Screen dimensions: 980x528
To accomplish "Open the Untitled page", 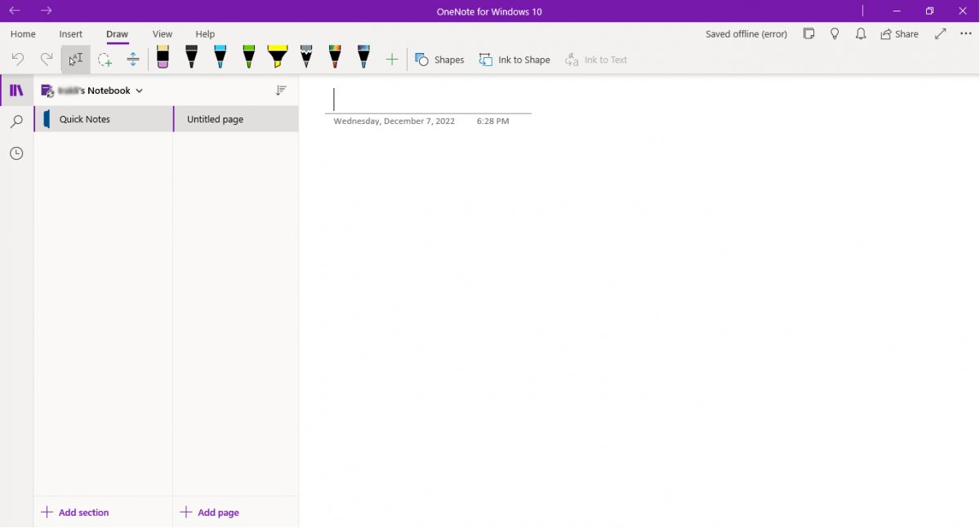I will (x=236, y=119).
